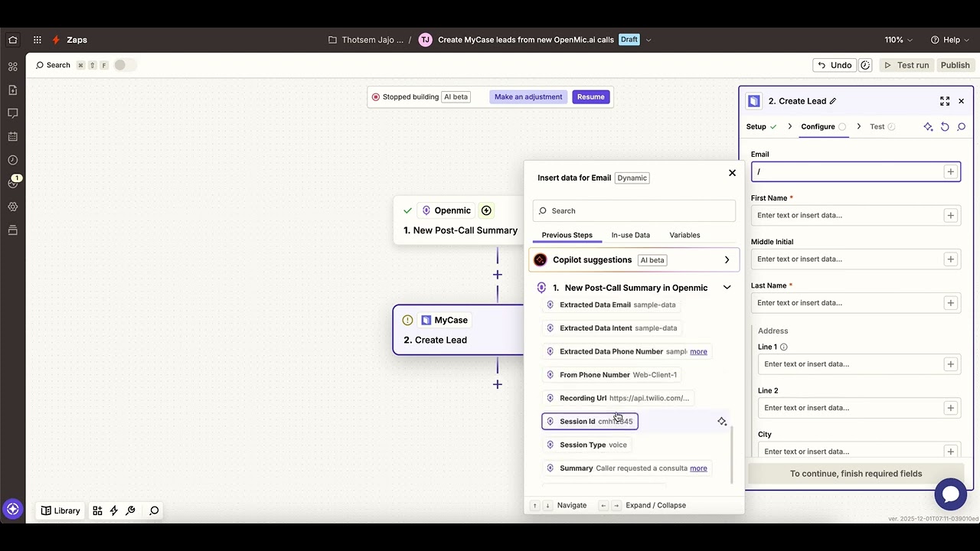Select From Phone Number data item
Viewport: 980px width, 551px height.
pos(612,375)
